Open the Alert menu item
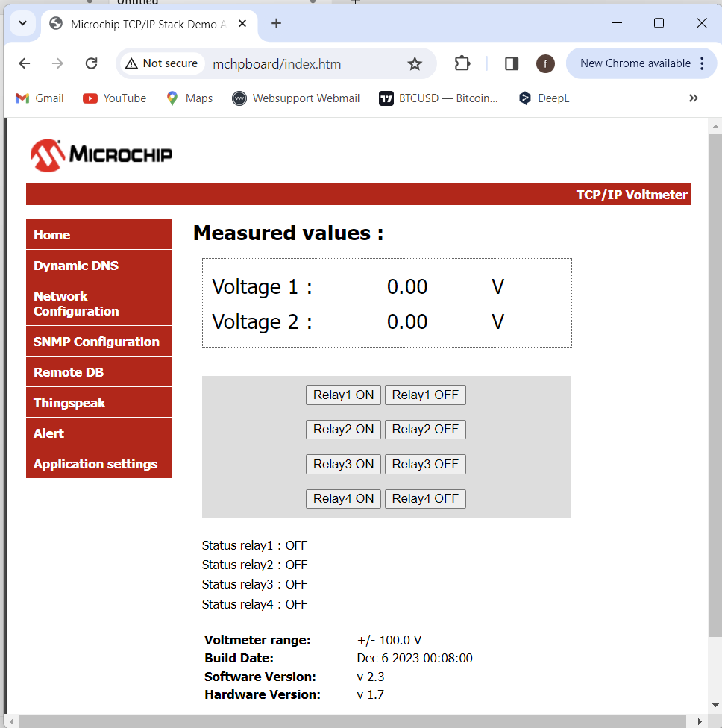This screenshot has width=722, height=728. click(99, 433)
